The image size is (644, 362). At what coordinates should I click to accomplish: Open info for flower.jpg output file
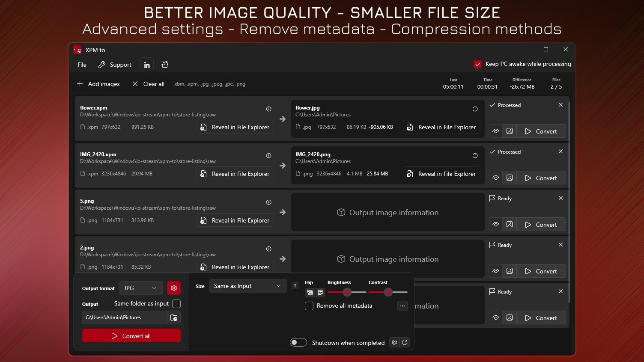tap(475, 109)
